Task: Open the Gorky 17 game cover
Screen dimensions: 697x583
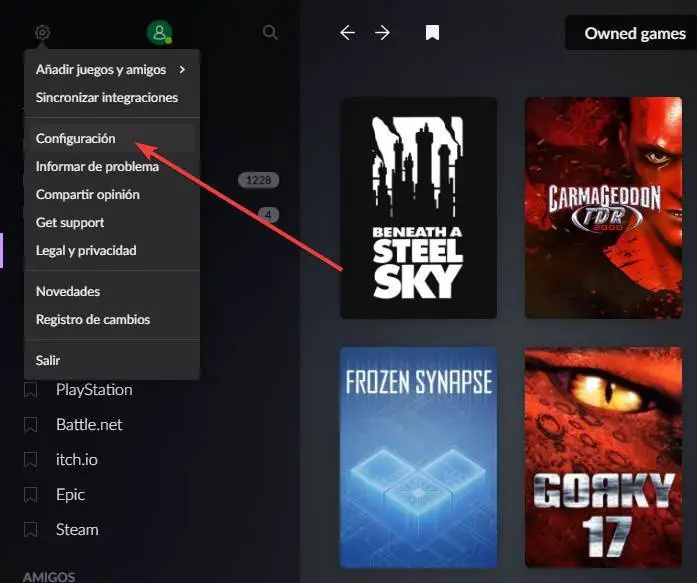Action: tap(603, 458)
